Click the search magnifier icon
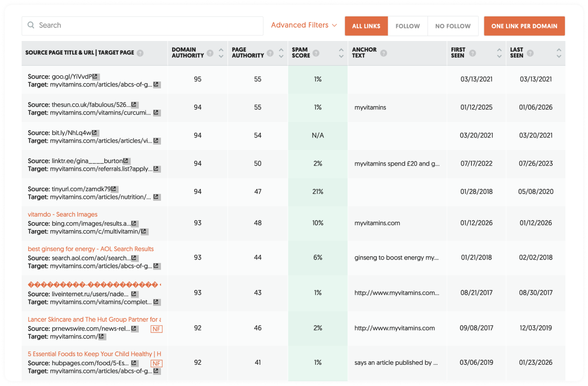The image size is (588, 386). click(x=31, y=26)
